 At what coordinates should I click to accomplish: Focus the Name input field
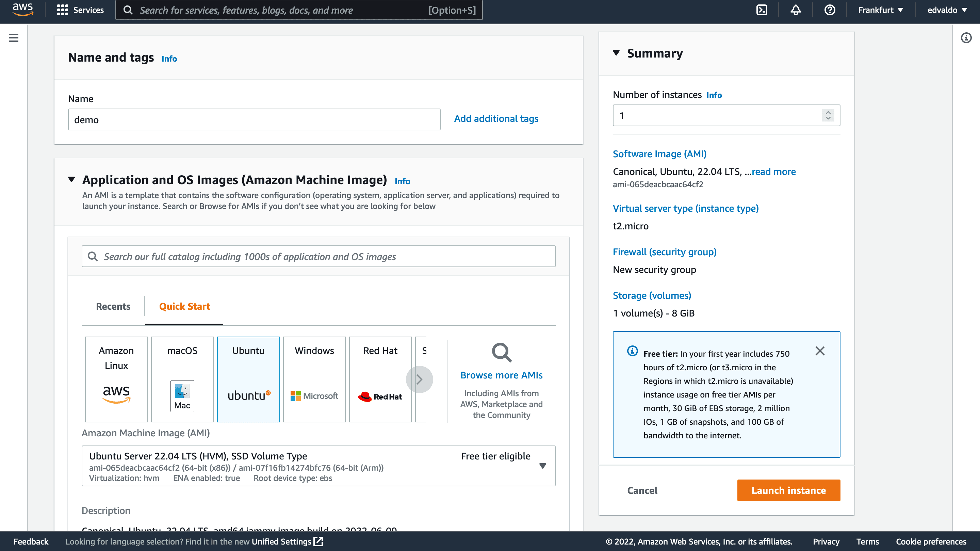click(254, 119)
